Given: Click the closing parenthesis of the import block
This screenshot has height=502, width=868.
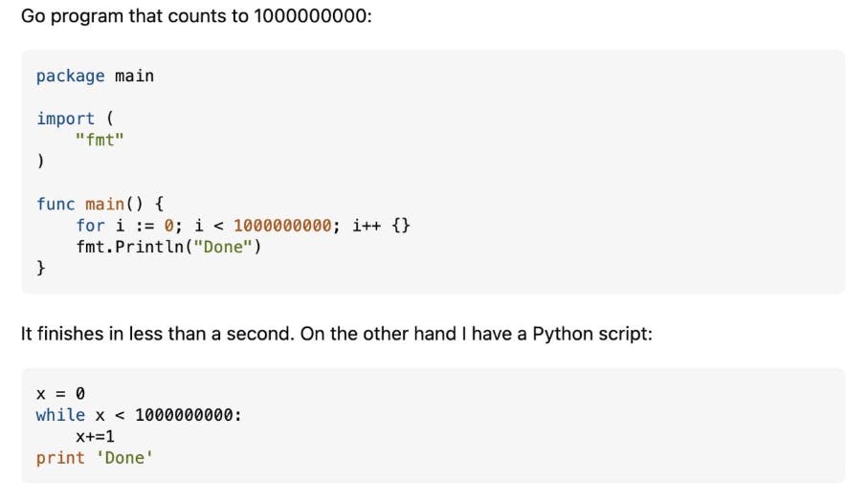Looking at the screenshot, I should tap(40, 161).
